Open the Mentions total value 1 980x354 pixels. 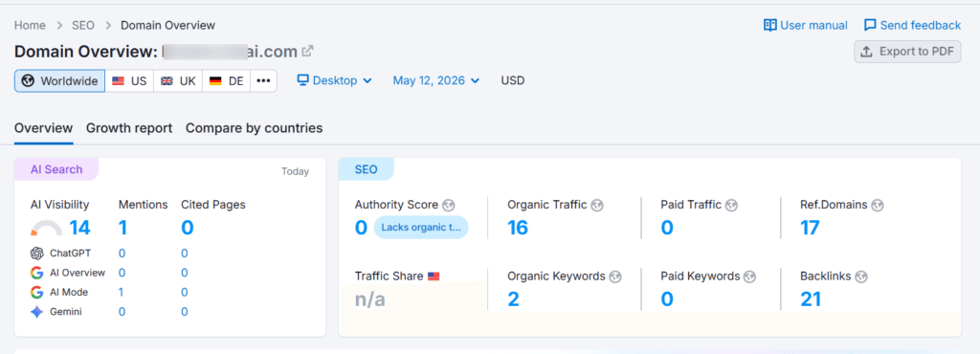(x=122, y=228)
